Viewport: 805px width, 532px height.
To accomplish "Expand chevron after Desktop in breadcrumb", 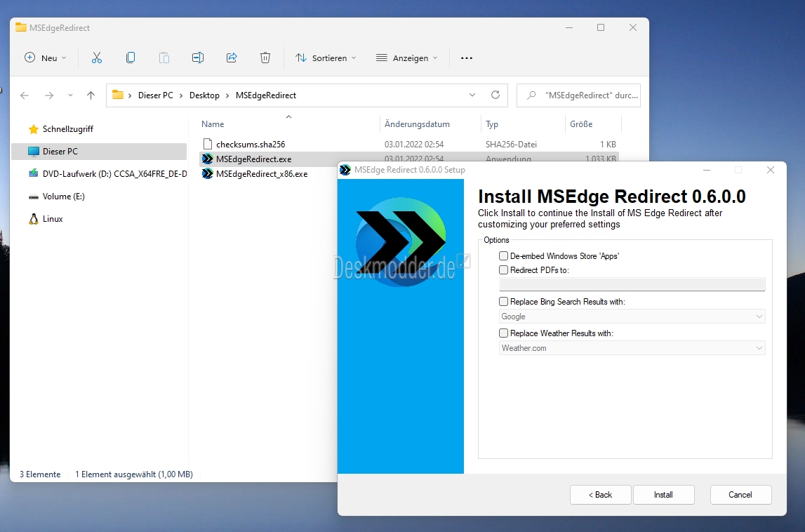I will coord(227,95).
